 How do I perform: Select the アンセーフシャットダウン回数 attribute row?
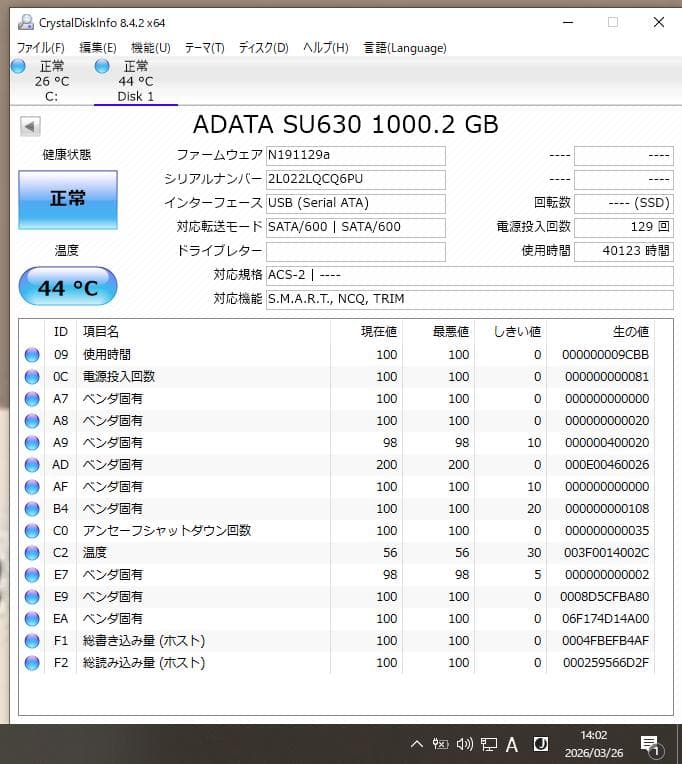(x=337, y=531)
